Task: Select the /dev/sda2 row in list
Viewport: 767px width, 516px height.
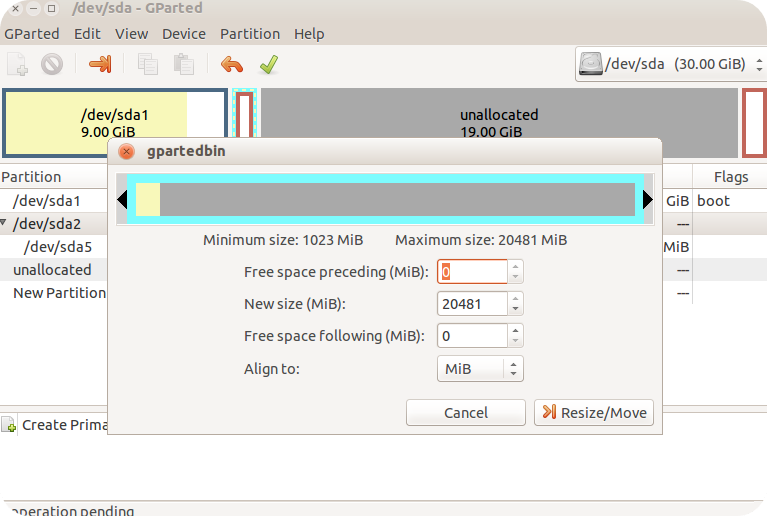Action: [54, 224]
